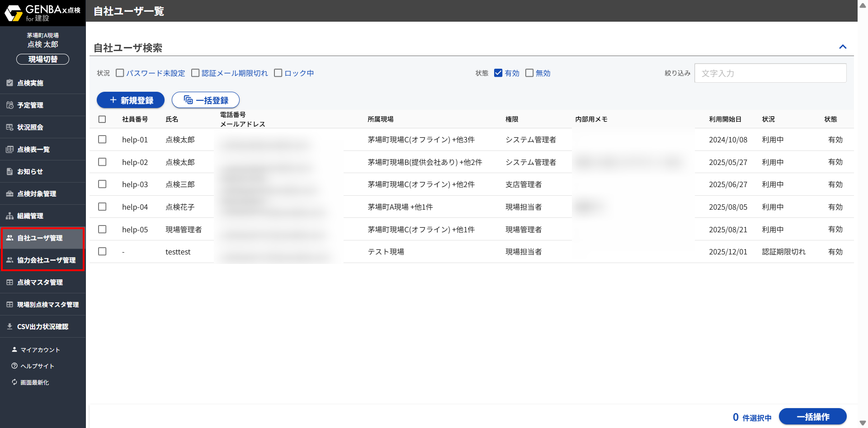Viewport: 868px width, 428px height.
Task: Click the 点検実施 clipboard icon in sidebar
Action: pos(9,83)
